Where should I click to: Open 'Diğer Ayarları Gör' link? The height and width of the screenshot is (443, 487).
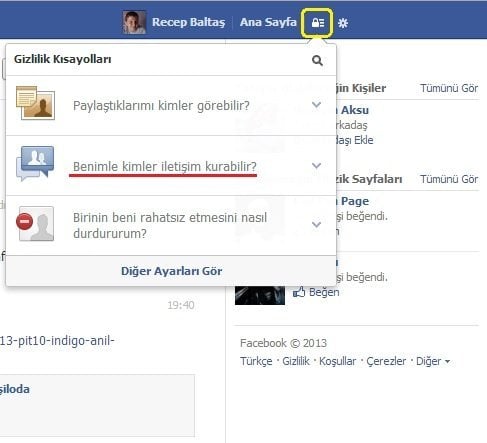click(x=171, y=271)
